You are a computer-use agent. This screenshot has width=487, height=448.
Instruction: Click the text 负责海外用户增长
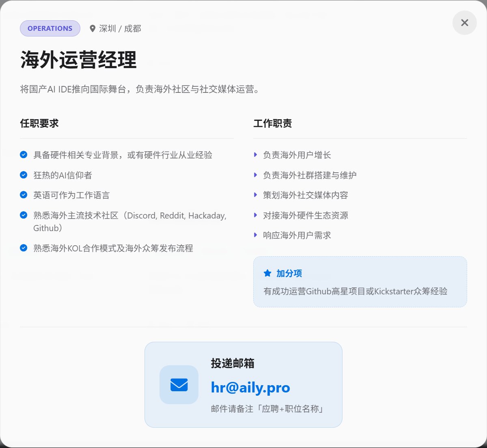[297, 155]
